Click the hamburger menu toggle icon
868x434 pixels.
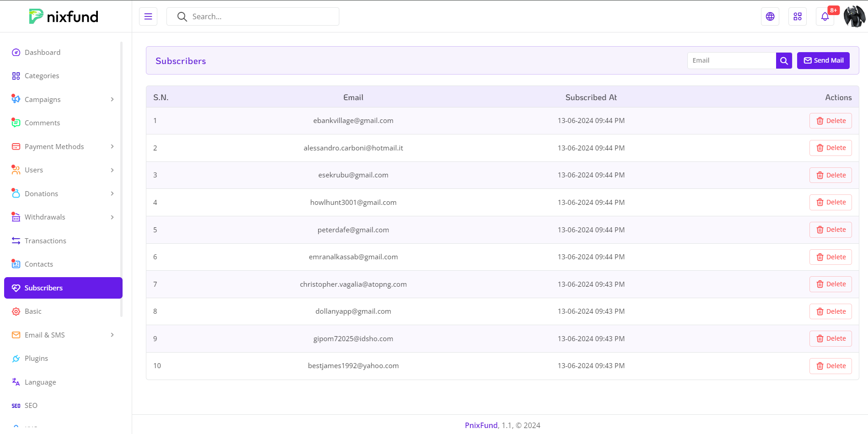(x=148, y=16)
